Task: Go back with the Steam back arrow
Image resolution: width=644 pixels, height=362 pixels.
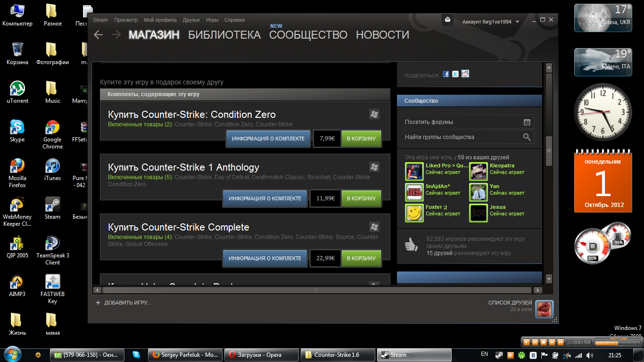Action: (x=98, y=35)
